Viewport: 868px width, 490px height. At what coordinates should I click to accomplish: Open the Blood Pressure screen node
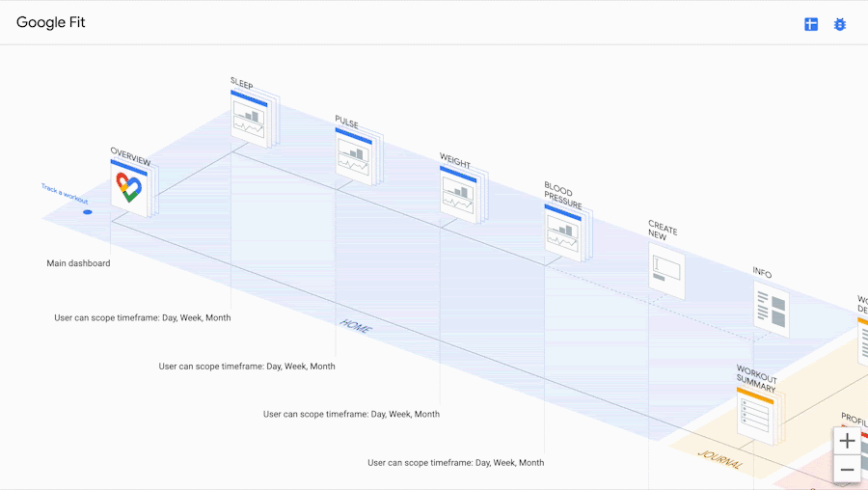pos(565,231)
